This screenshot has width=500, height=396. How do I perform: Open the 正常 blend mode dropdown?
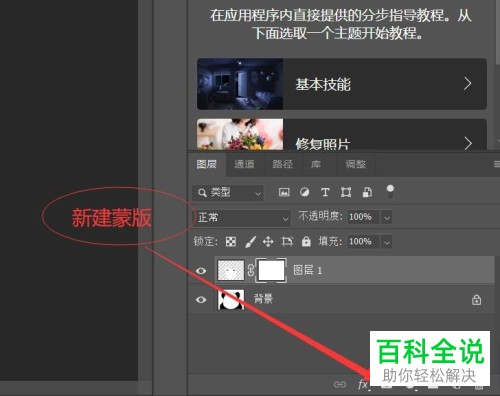click(243, 218)
